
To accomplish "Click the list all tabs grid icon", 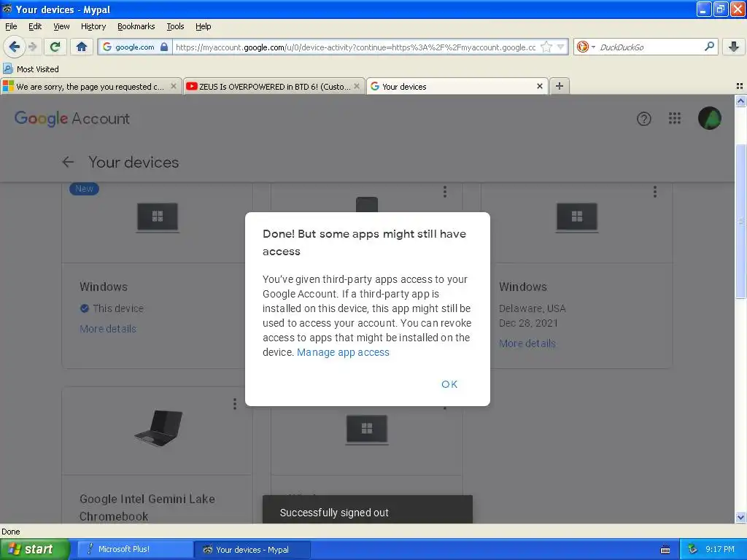I will coord(740,86).
